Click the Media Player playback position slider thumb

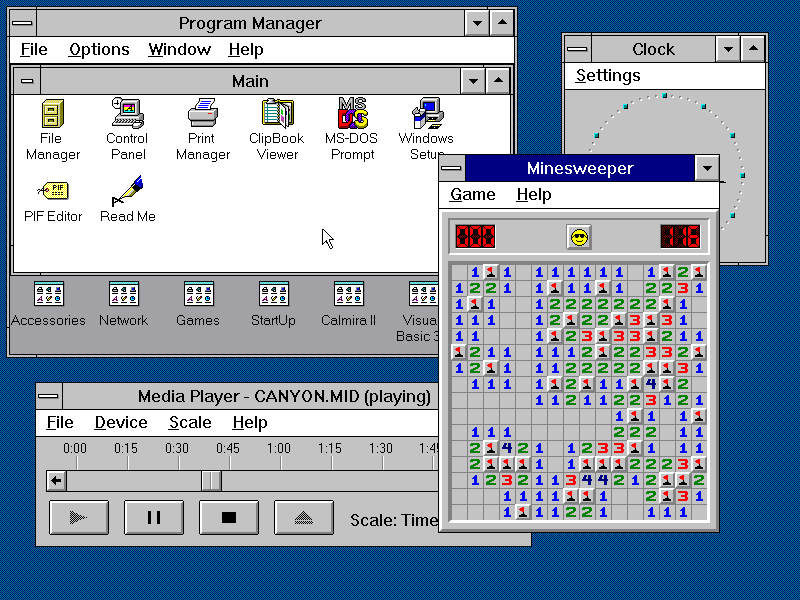211,481
